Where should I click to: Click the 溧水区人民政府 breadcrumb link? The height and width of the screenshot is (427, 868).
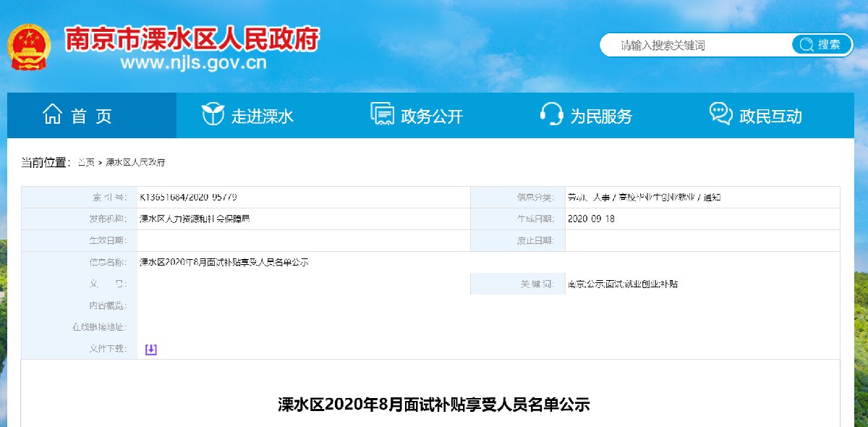click(x=135, y=162)
